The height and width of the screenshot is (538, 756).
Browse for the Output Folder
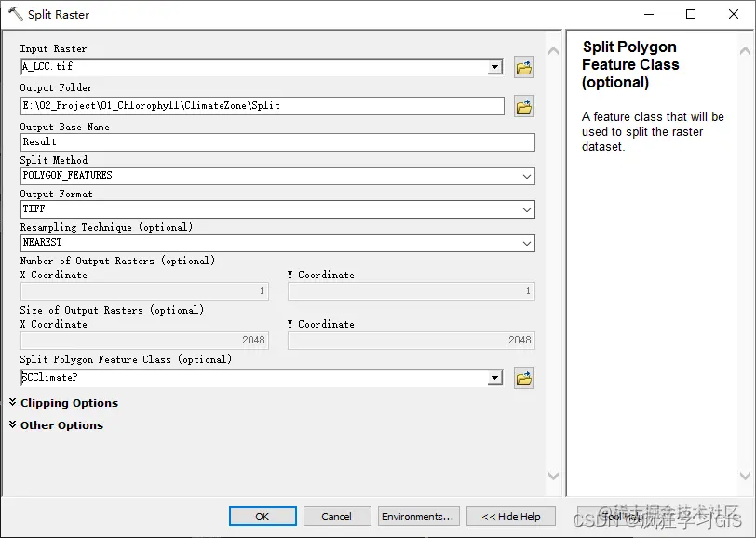pos(524,106)
